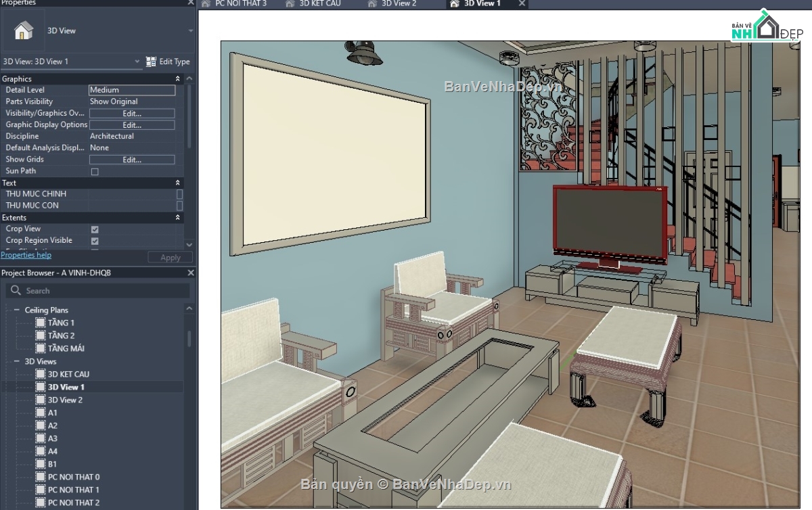
Task: Open the Detail Level Medium combo box
Action: 132,90
